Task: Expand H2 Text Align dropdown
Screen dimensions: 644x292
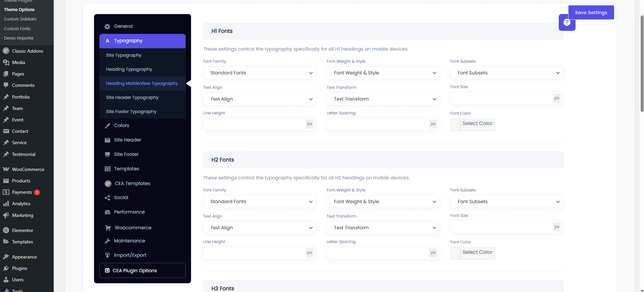Action: click(x=259, y=228)
